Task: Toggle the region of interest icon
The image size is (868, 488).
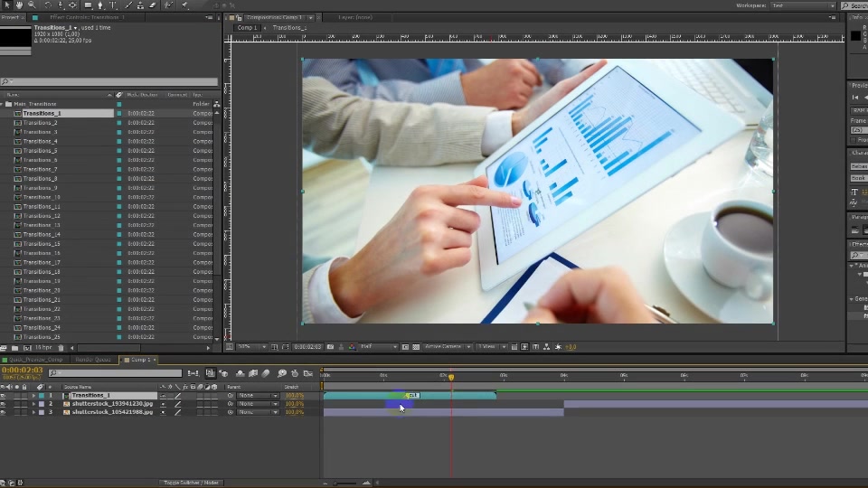Action: [405, 347]
